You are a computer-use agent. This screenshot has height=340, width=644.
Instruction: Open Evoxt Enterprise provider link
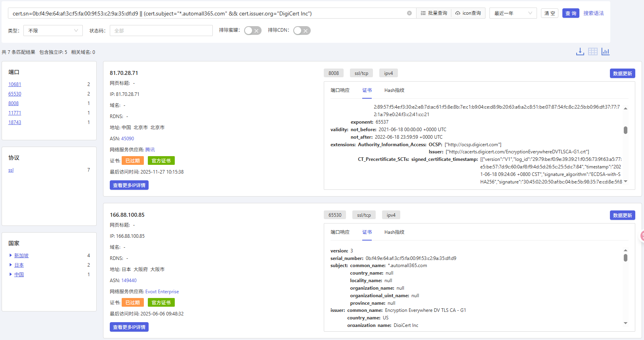pyautogui.click(x=162, y=292)
